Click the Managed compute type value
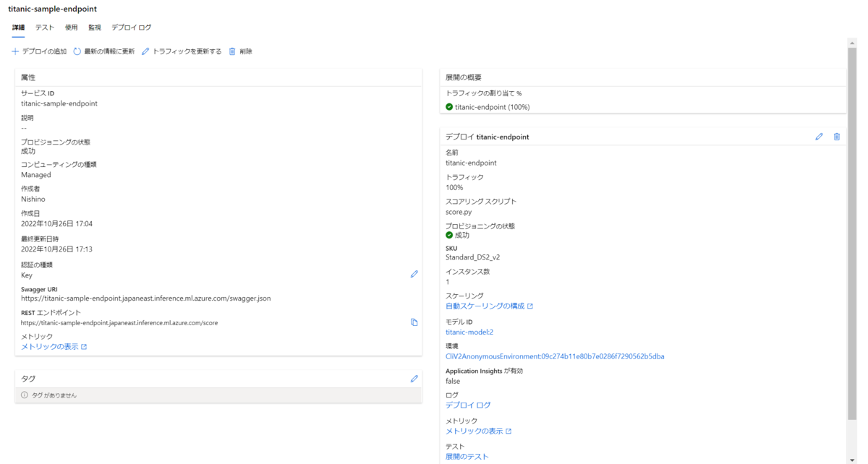The width and height of the screenshot is (868, 464). pyautogui.click(x=36, y=175)
